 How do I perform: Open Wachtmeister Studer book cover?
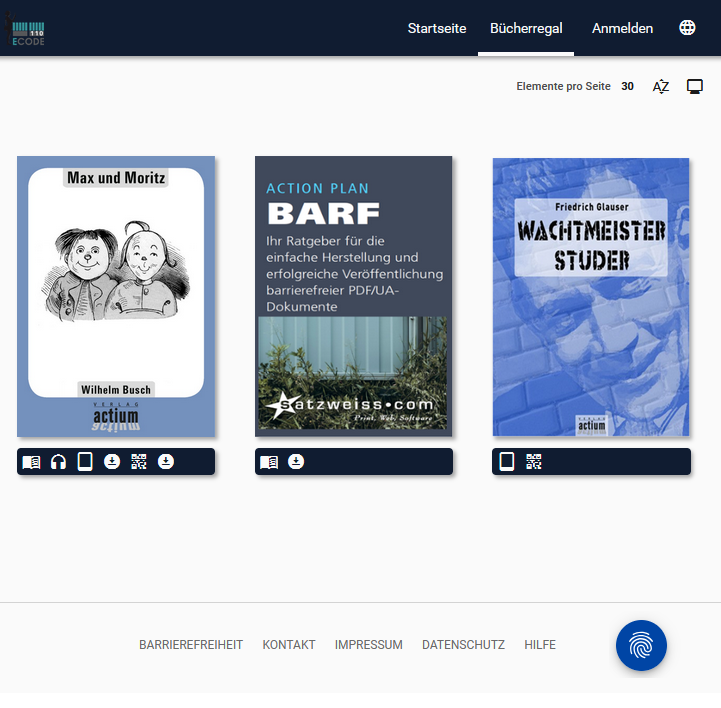591,297
